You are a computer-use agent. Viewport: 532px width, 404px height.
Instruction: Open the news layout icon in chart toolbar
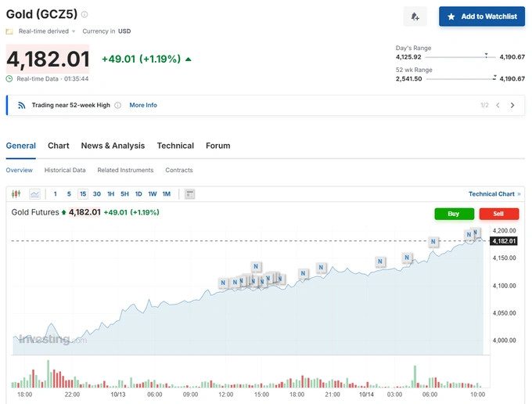tap(189, 194)
